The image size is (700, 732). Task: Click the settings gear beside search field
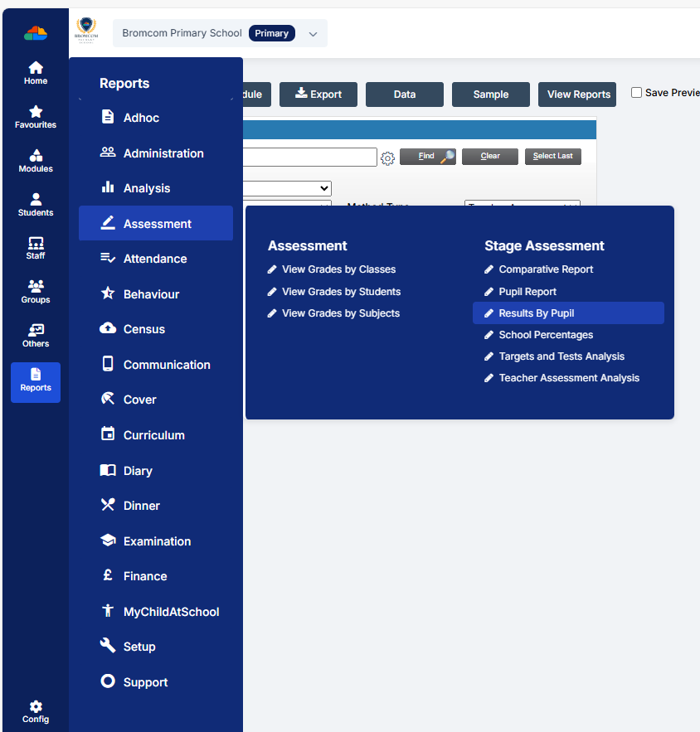click(387, 158)
